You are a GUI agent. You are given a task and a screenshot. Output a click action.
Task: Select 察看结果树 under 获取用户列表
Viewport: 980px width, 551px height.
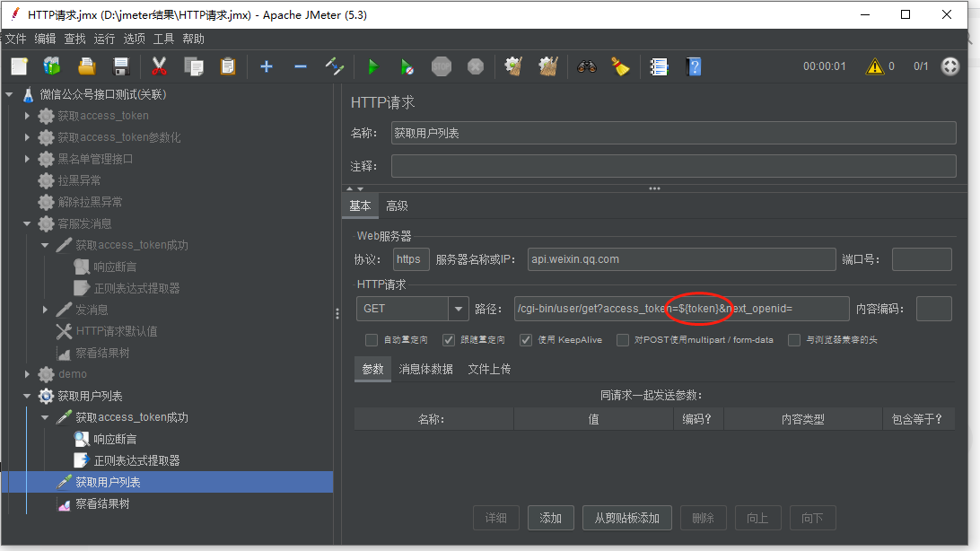(x=102, y=504)
